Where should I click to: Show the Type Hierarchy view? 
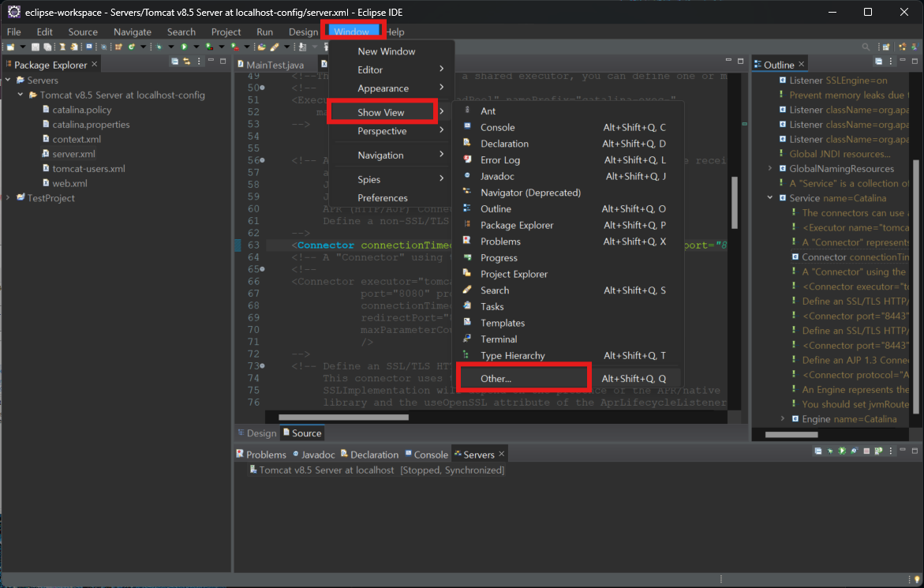point(568,355)
